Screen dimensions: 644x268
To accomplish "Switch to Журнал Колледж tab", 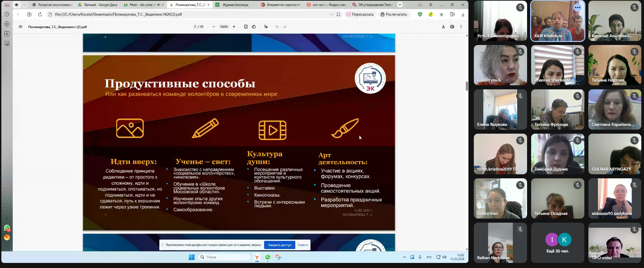I will point(236,5).
